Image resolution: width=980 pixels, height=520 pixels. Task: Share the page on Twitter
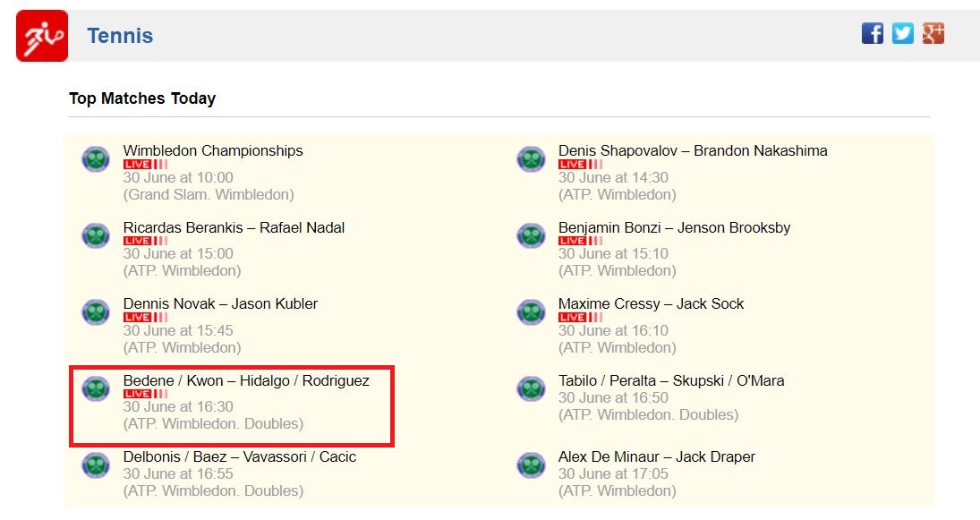point(902,33)
